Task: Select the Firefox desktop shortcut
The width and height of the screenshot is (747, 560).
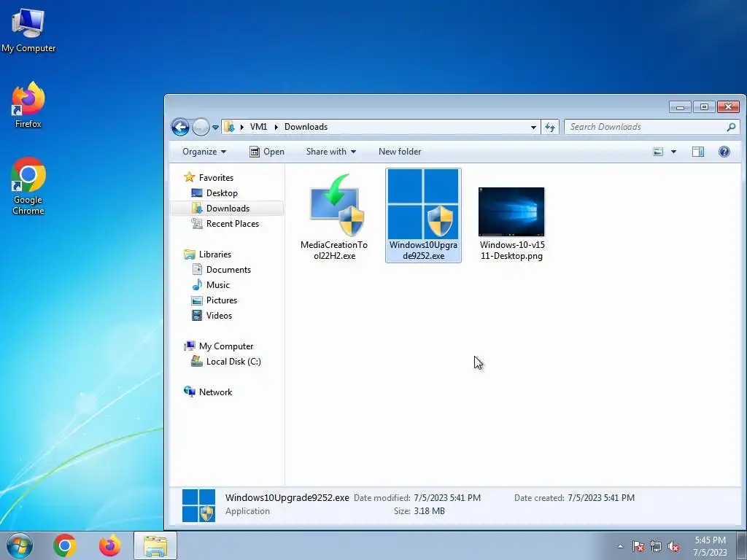Action: [x=28, y=105]
